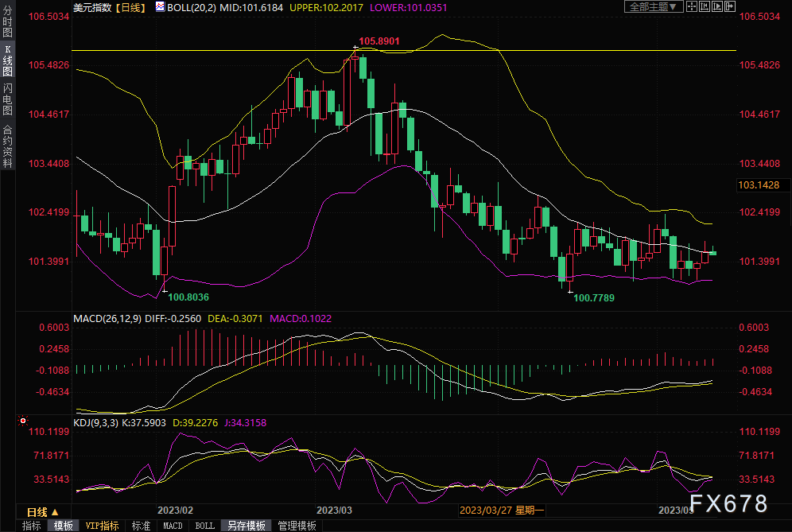
Task: Click the first layout icon after 全部主题
Action: click(693, 6)
